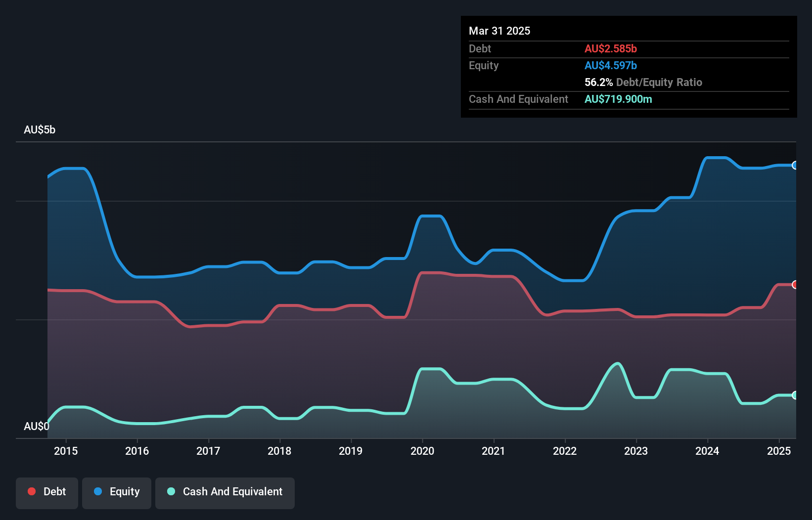Click the blue Equity endpoint marker on chart
Screen dimensions: 812x520
pyautogui.click(x=795, y=166)
